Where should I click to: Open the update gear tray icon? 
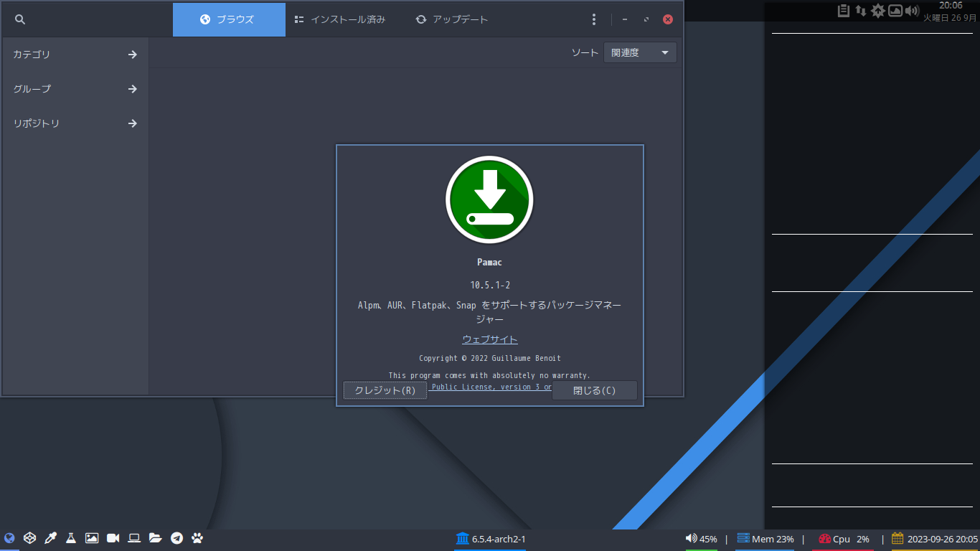[x=878, y=10]
